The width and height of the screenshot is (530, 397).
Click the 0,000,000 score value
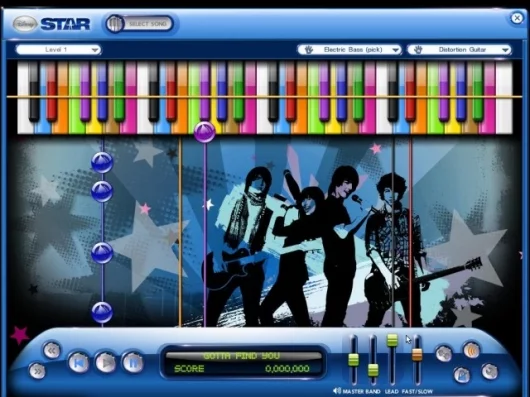[x=287, y=369]
